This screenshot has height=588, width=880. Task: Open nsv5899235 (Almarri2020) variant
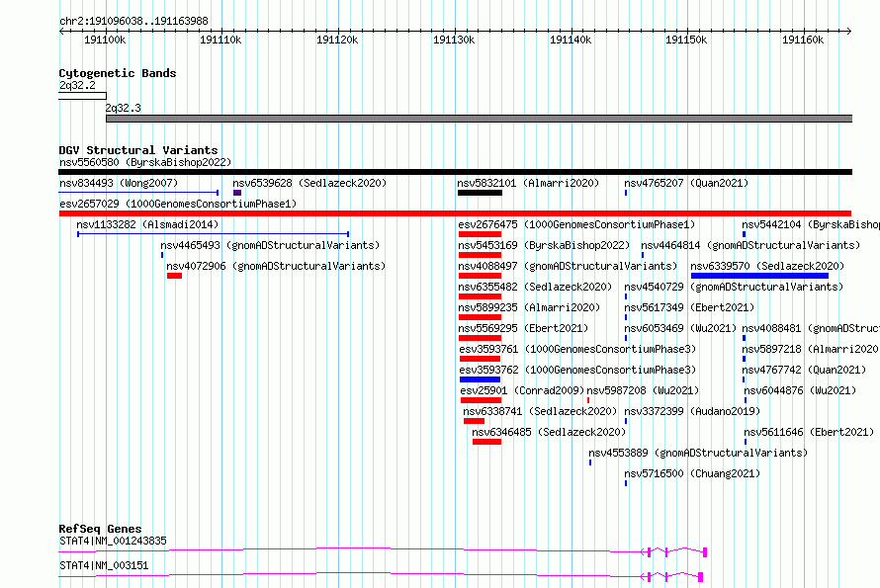click(529, 308)
